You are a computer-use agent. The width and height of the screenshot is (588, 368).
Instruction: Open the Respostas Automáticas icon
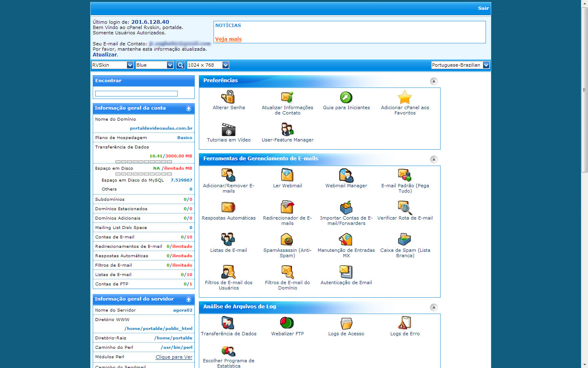[x=229, y=207]
